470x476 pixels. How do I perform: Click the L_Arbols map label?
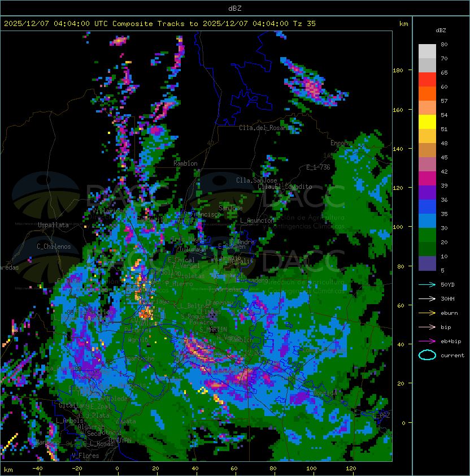pos(69,421)
